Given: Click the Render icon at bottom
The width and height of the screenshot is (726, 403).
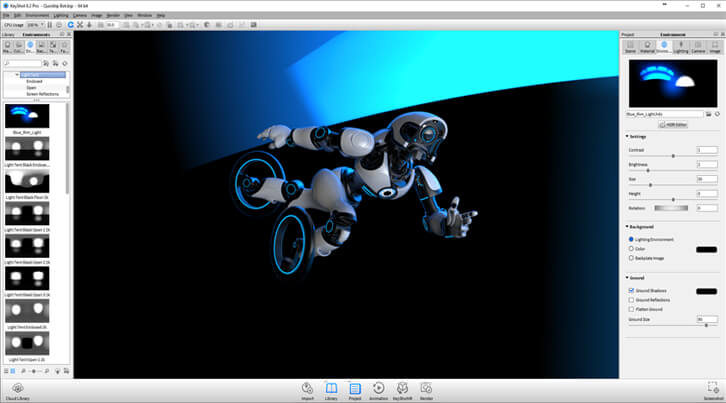Looking at the screenshot, I should point(426,388).
